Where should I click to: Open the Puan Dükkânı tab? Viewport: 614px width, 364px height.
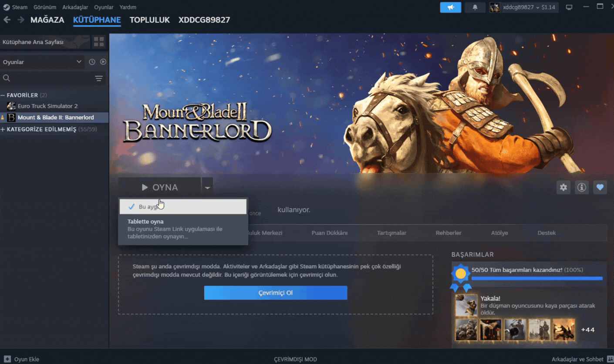[330, 233]
